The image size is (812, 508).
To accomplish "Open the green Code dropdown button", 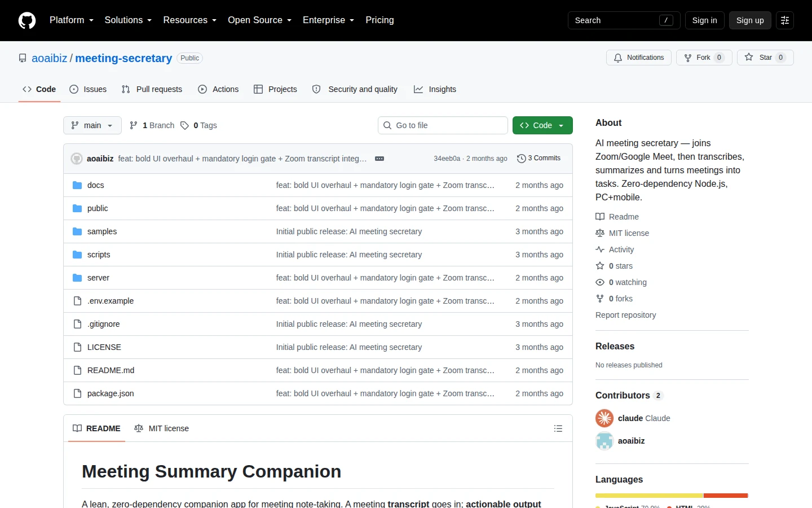I will 542,125.
